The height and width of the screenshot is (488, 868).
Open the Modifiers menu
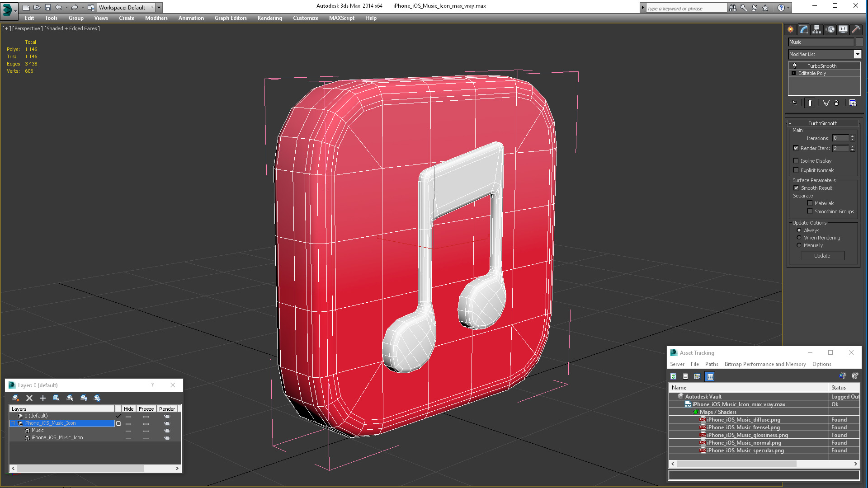point(156,18)
